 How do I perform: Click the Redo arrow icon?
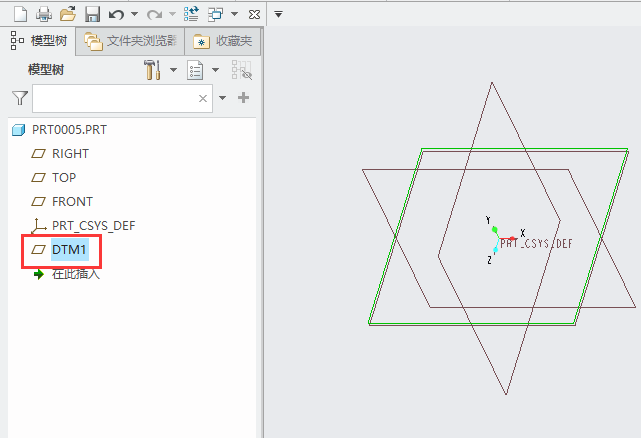(x=155, y=15)
